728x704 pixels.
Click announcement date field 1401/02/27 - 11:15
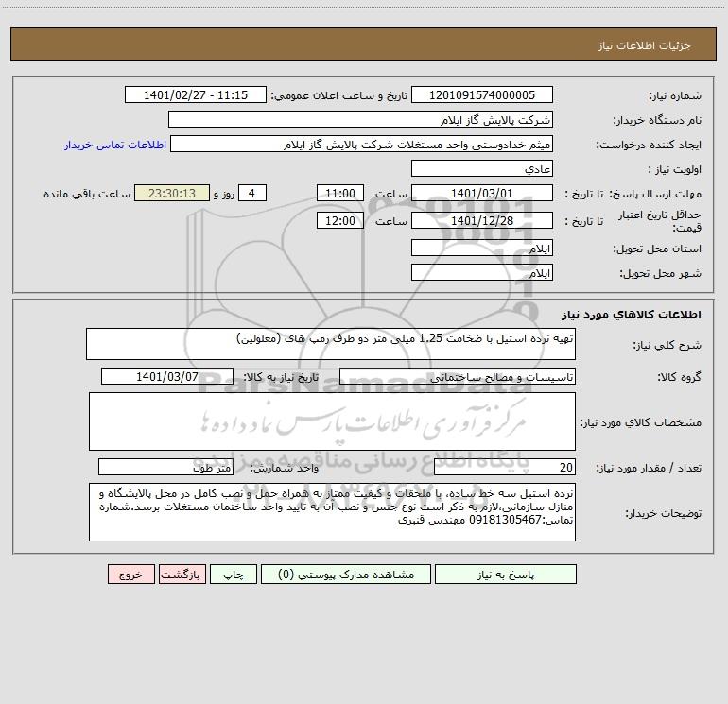pyautogui.click(x=196, y=94)
